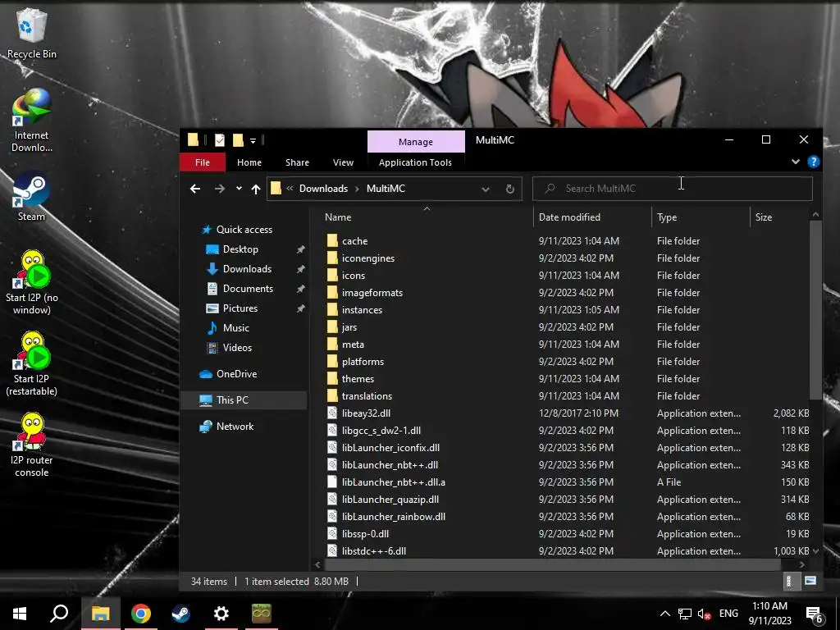Open the Application Tools tab
This screenshot has height=630, width=840.
[415, 162]
